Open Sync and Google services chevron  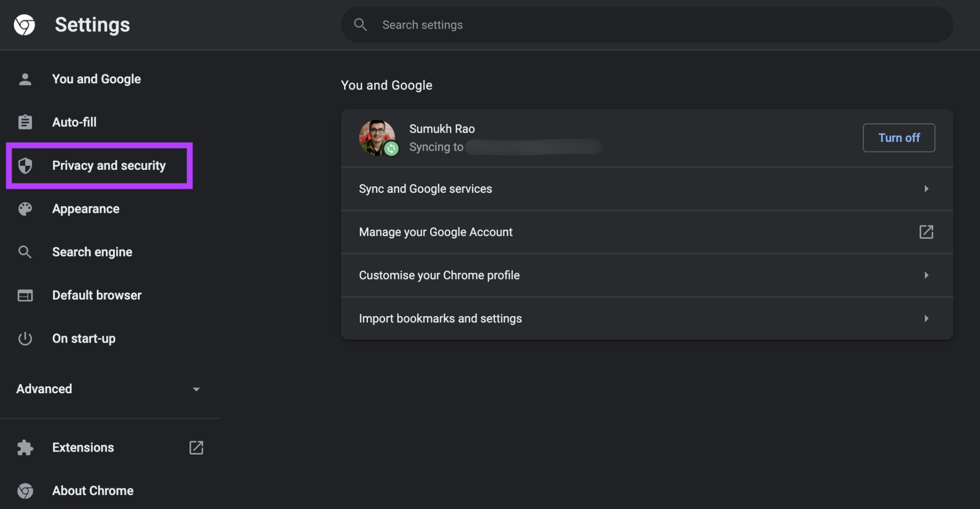point(926,189)
